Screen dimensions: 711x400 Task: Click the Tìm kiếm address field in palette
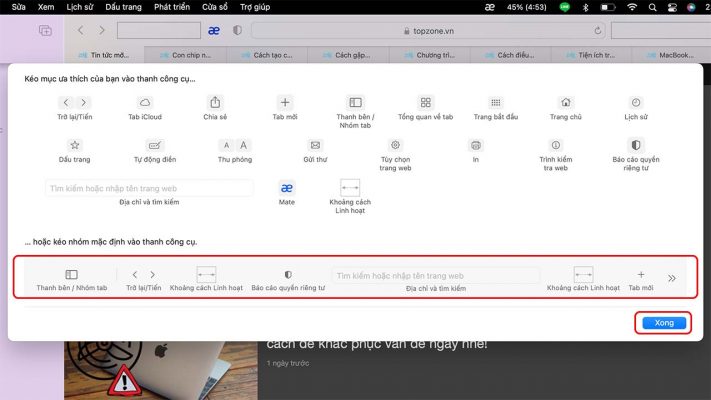[149, 188]
